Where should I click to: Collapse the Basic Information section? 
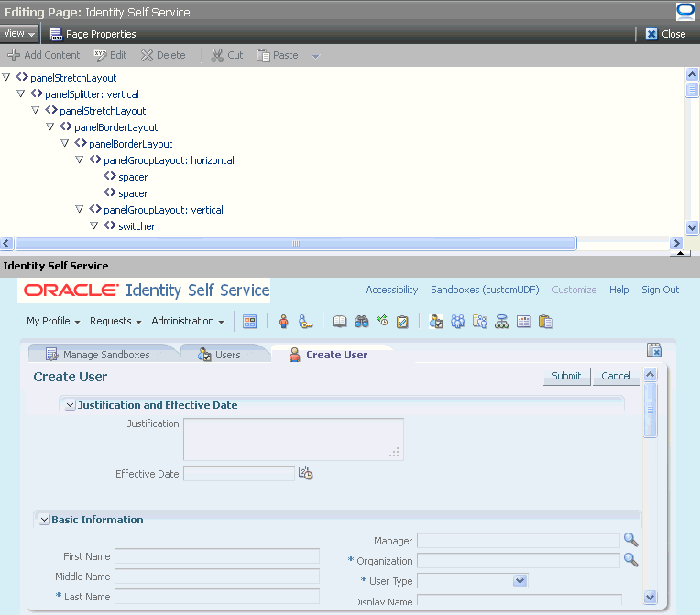(x=44, y=520)
